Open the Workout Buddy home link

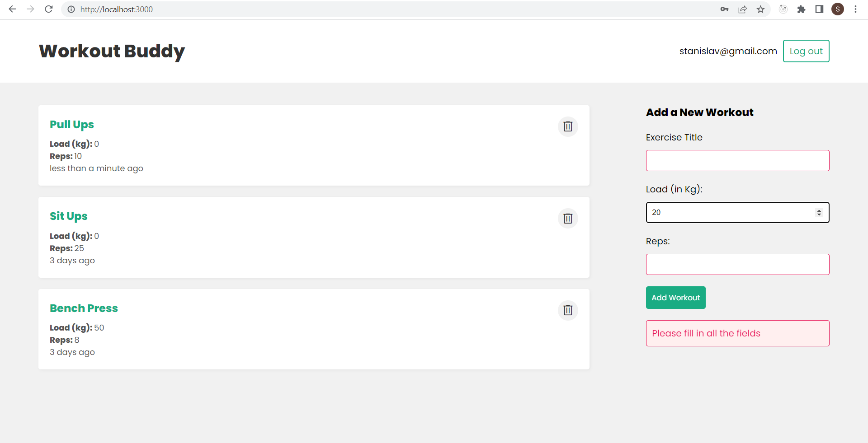tap(112, 51)
